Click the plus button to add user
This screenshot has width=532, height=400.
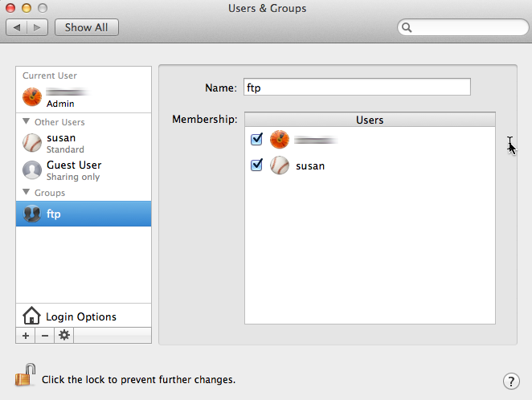[26, 336]
